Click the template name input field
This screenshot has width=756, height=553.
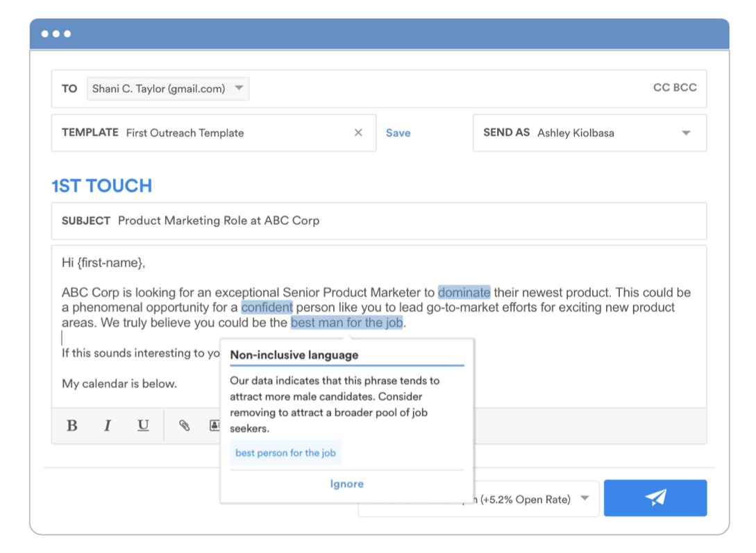[236, 133]
